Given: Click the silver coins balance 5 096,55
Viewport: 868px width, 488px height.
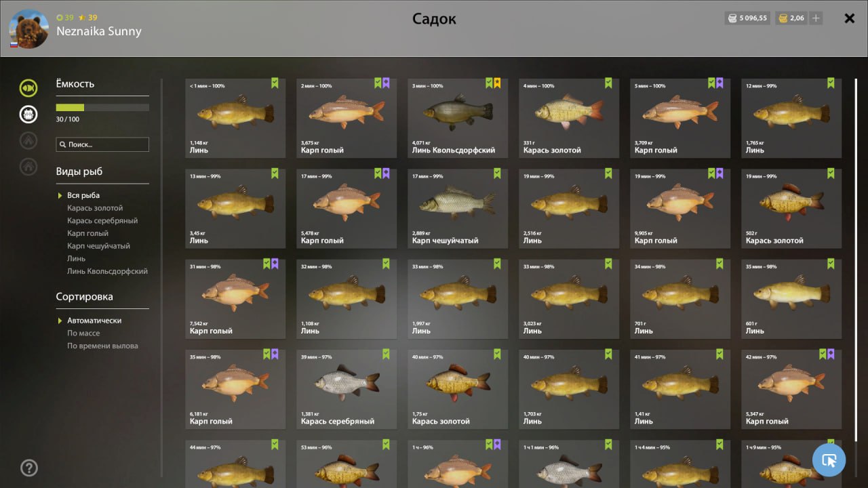Looking at the screenshot, I should pos(747,18).
